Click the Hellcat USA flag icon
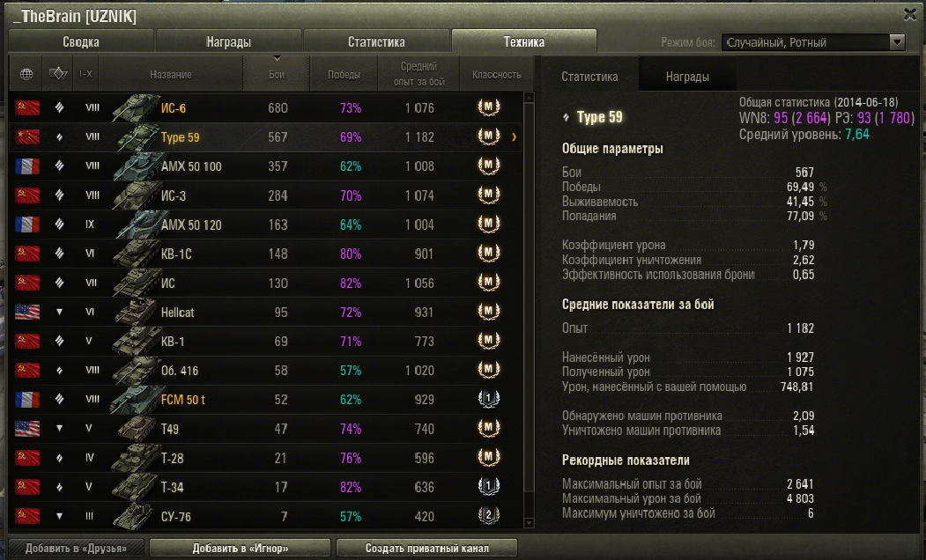The height and width of the screenshot is (560, 926). 27,313
